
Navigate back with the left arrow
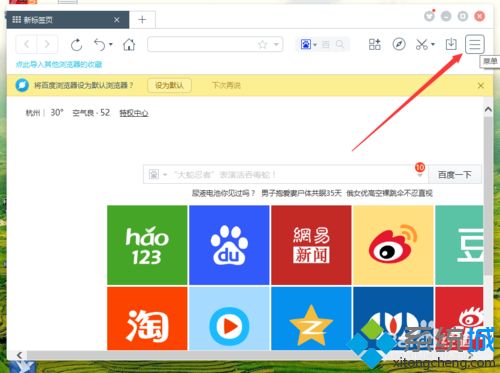(27, 44)
